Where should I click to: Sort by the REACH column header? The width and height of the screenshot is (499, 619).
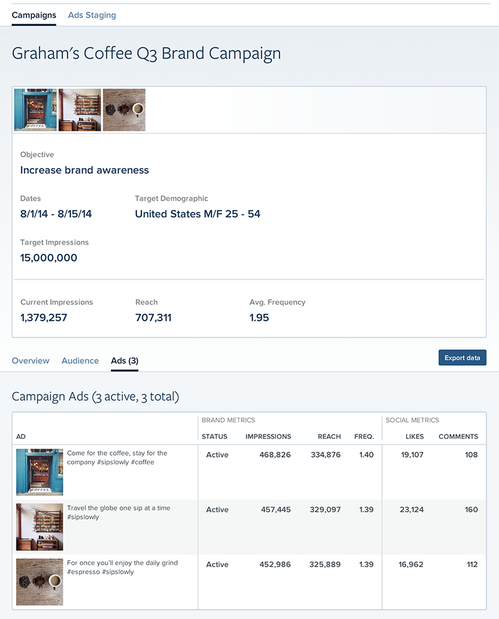pyautogui.click(x=329, y=437)
